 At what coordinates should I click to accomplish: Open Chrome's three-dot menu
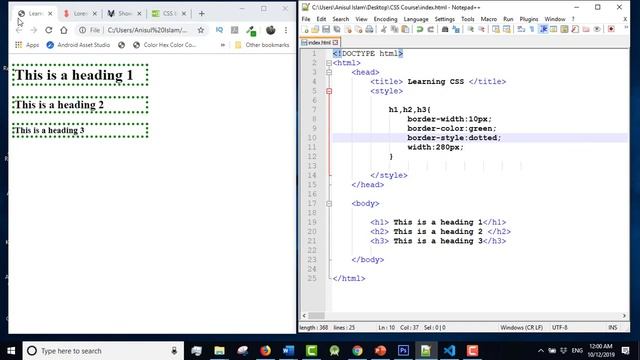pyautogui.click(x=286, y=30)
